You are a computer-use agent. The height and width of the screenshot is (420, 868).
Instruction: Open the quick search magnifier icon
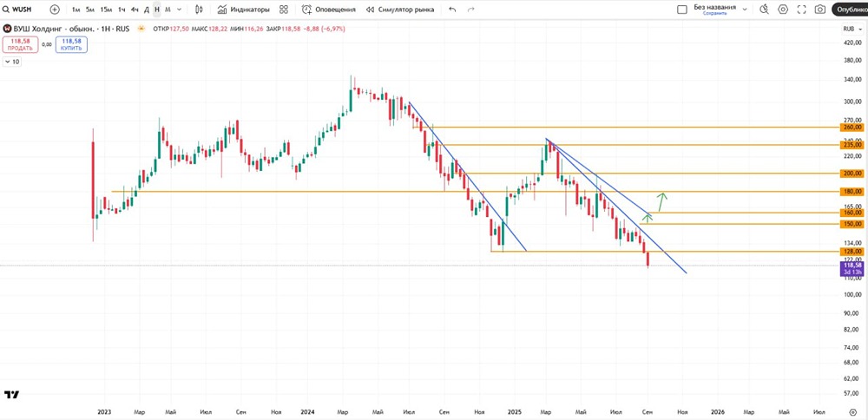click(x=765, y=10)
